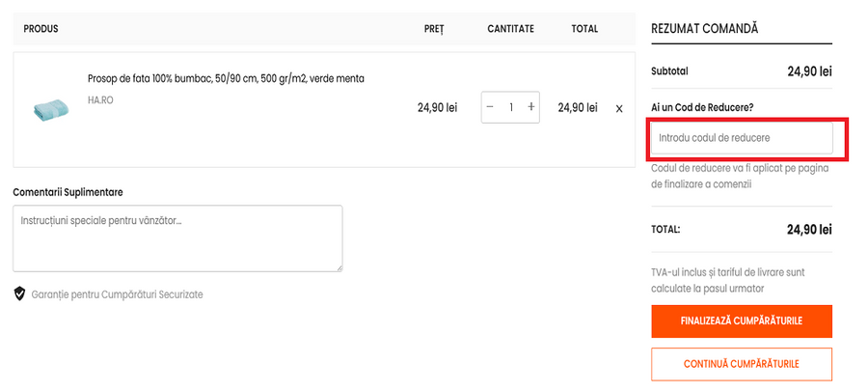Click the PRODUS column header

(41, 29)
